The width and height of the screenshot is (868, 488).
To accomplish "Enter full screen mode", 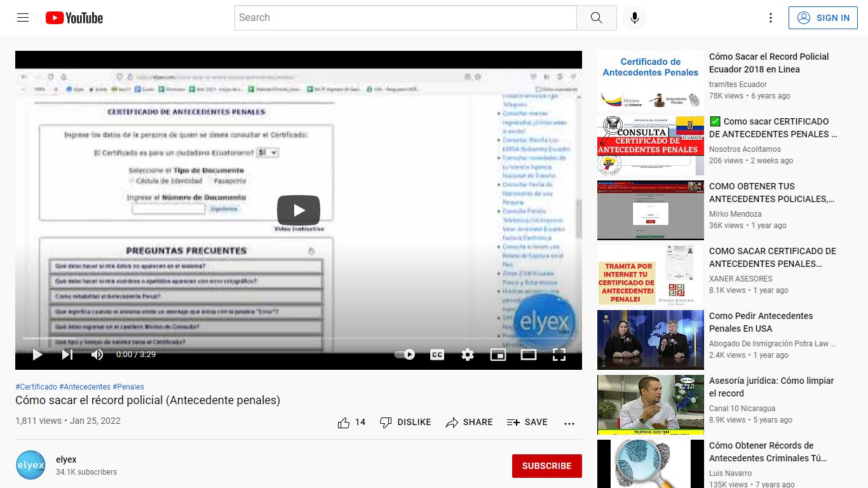I will 559,355.
